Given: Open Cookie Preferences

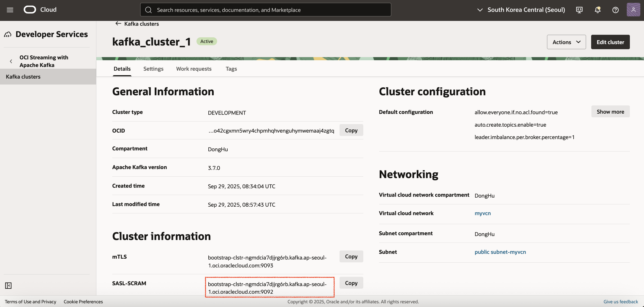Looking at the screenshot, I should pos(83,302).
